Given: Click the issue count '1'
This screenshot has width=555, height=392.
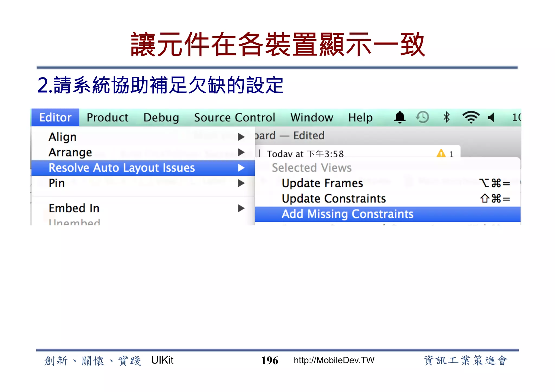Looking at the screenshot, I should [x=451, y=154].
